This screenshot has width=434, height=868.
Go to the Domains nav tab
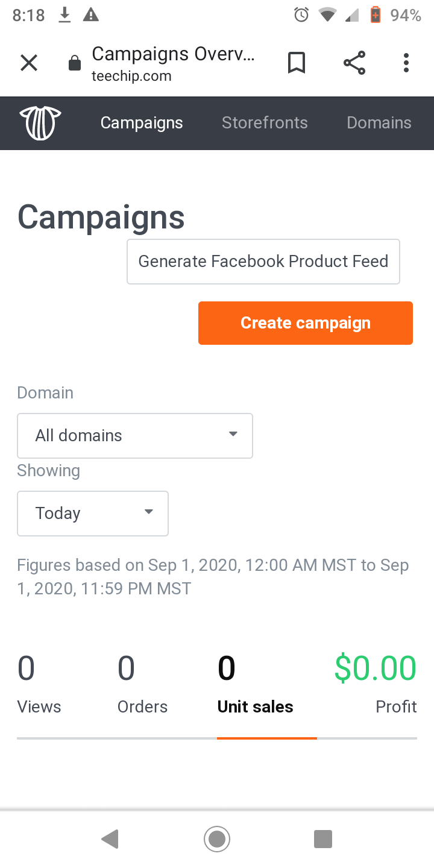(379, 123)
